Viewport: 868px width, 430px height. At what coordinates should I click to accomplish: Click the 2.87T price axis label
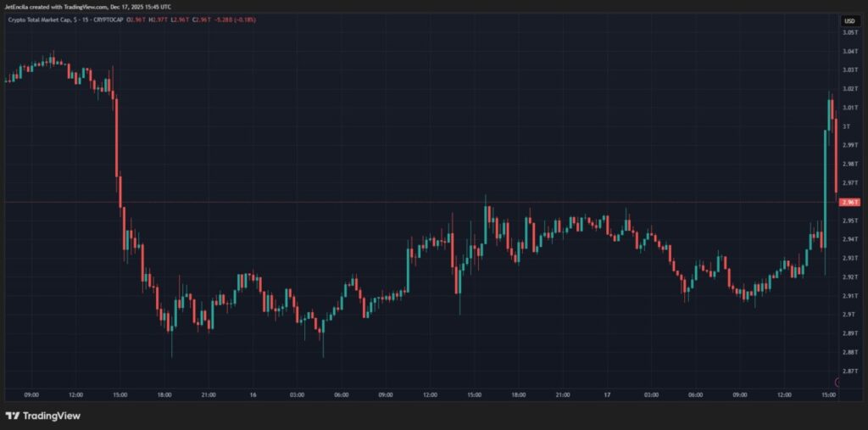[x=849, y=371]
